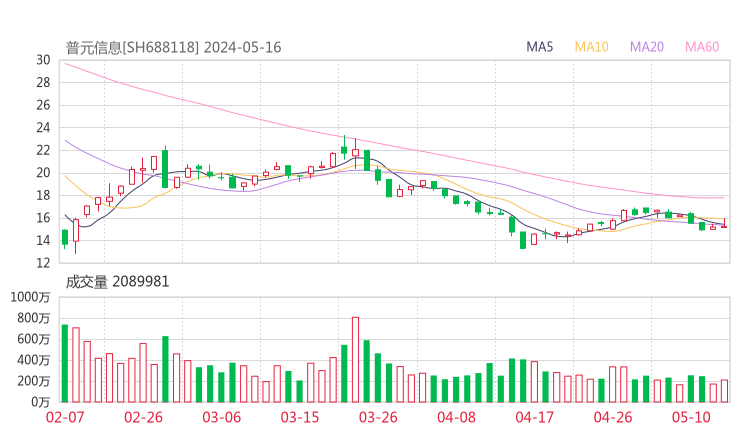Click the 03-06 date label
Screen dimensions: 740x440
coord(222,417)
